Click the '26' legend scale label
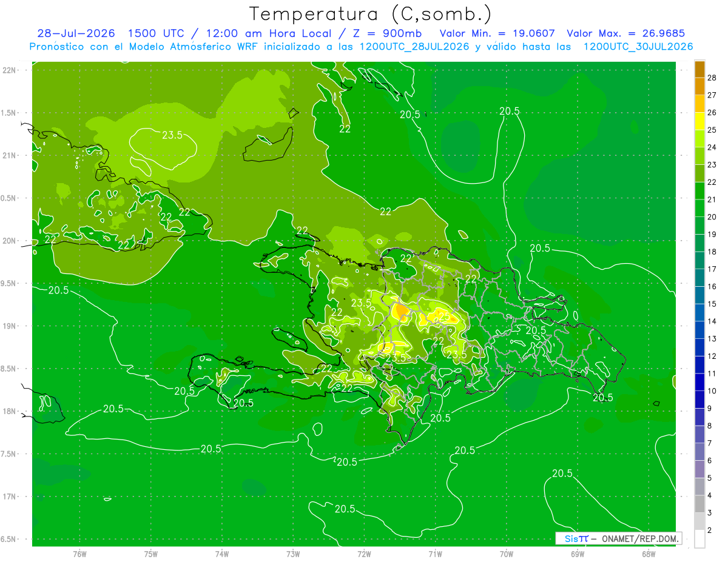Screen dimensions: 728x562 [712, 112]
